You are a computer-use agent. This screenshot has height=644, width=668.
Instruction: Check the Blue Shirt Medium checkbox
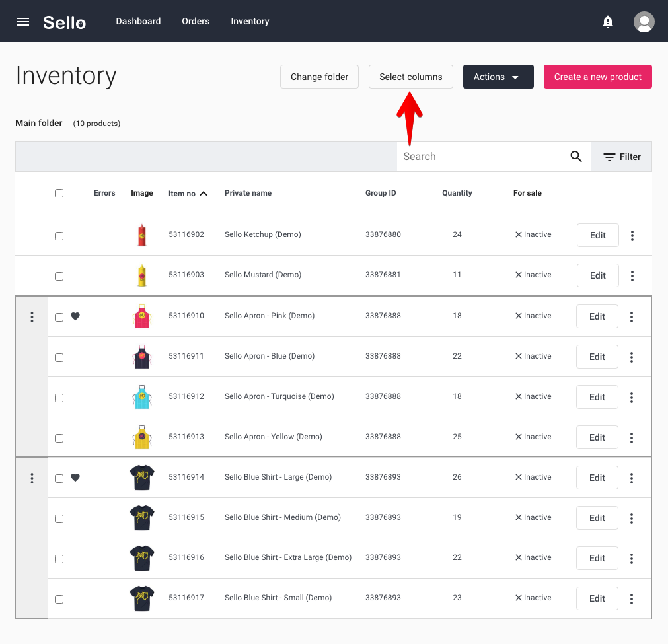click(x=59, y=519)
